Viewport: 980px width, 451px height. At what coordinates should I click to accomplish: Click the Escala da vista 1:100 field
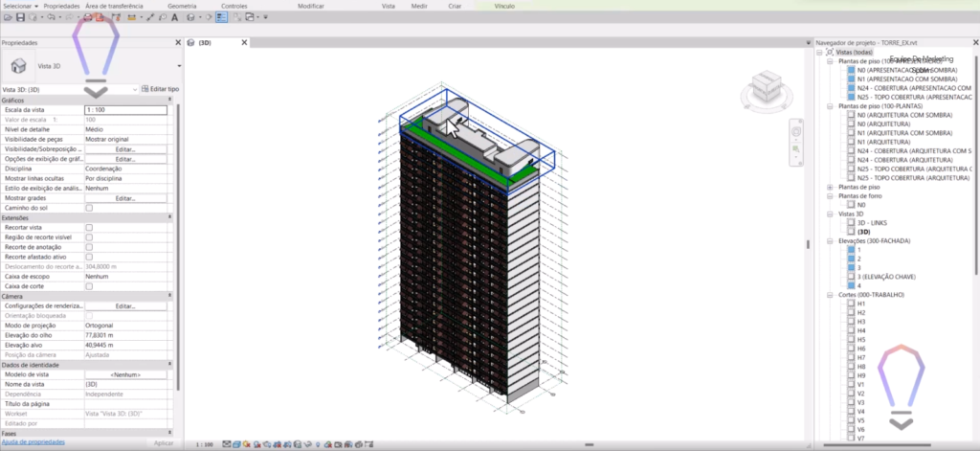(x=125, y=110)
